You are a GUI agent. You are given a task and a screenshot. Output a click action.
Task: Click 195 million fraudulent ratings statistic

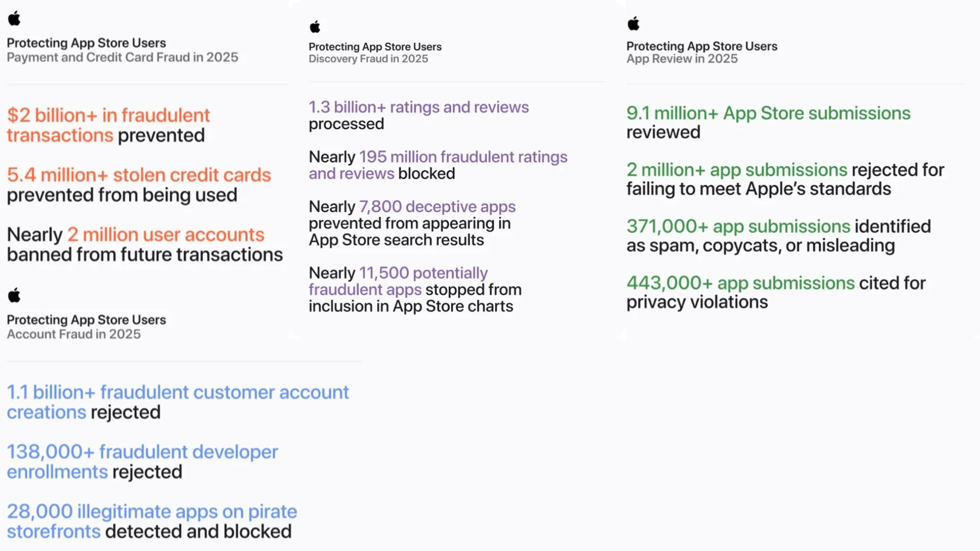[438, 165]
